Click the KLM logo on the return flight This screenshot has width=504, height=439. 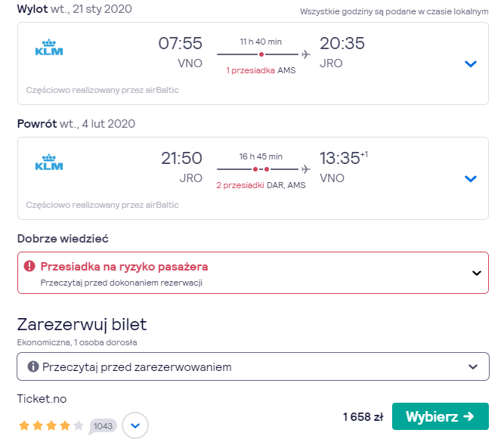point(49,162)
